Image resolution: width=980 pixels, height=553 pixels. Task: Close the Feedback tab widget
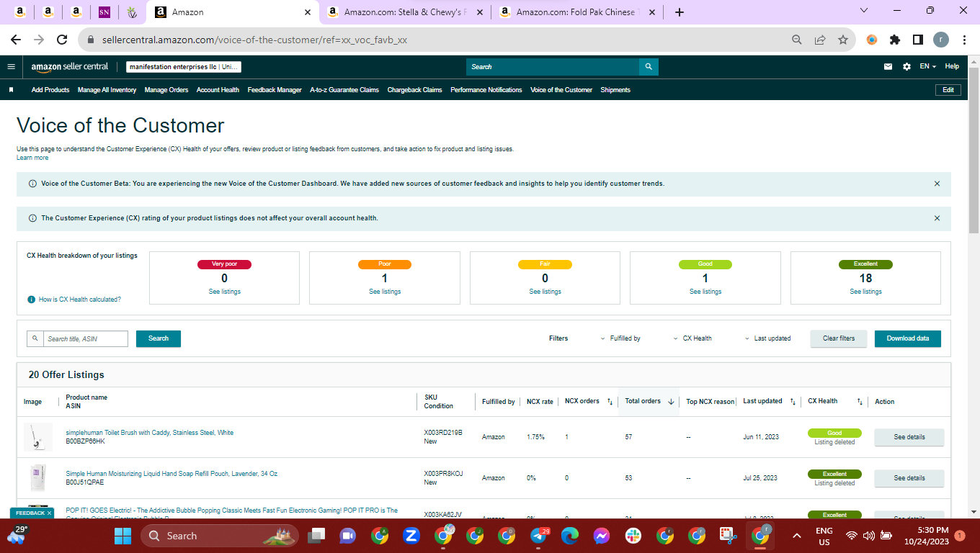click(49, 513)
